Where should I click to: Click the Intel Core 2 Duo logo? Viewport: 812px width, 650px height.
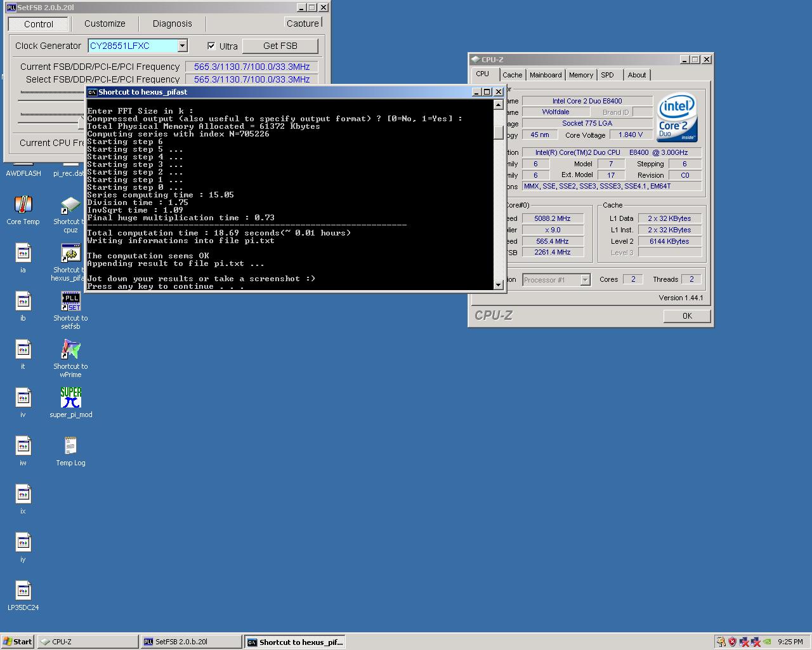click(678, 118)
